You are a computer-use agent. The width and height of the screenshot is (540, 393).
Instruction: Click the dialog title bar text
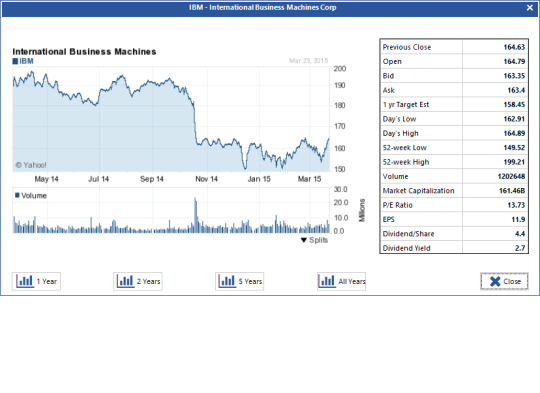click(x=262, y=8)
